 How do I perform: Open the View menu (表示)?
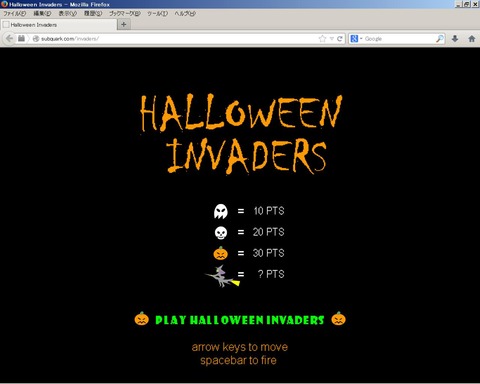(x=68, y=13)
